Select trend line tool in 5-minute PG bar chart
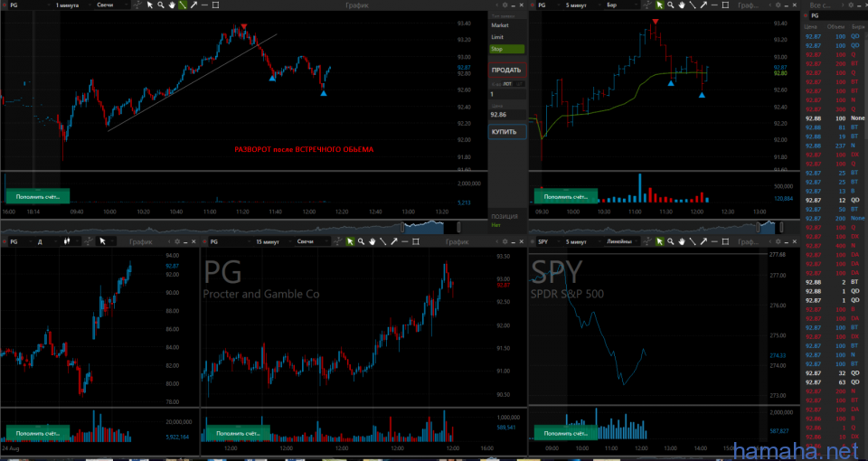This screenshot has height=461, width=868. (693, 5)
